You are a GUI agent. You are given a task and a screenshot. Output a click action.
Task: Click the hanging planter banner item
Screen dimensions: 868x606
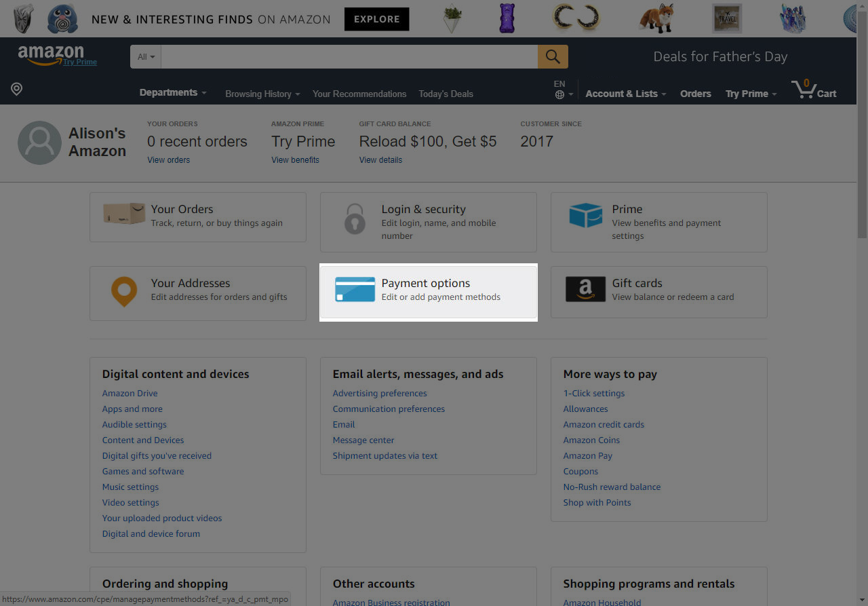pos(452,18)
